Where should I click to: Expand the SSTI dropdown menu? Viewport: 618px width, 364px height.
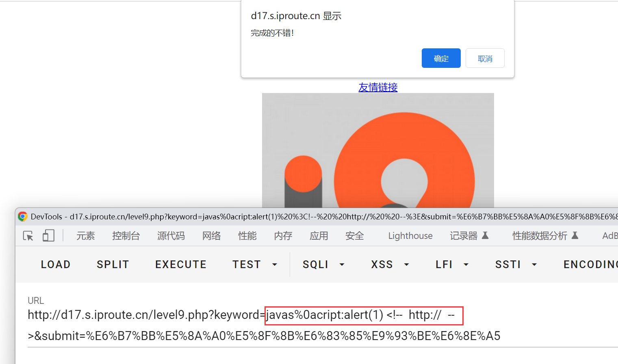coord(516,264)
